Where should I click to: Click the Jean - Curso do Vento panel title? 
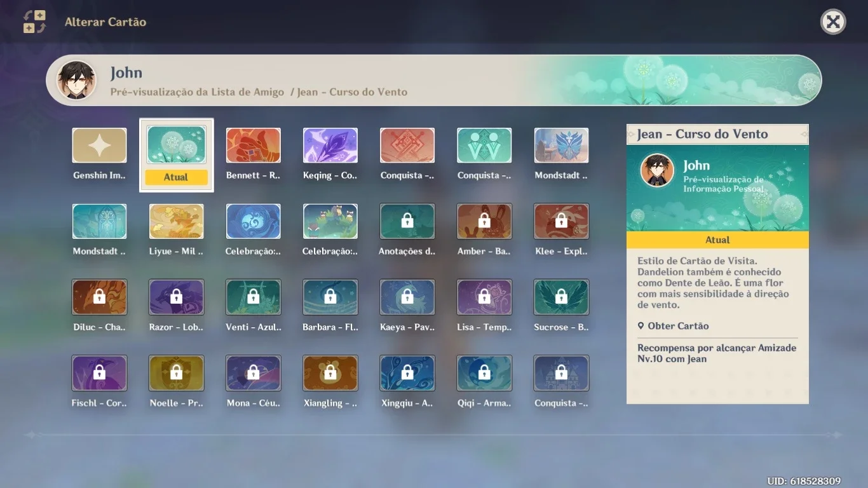tap(702, 134)
